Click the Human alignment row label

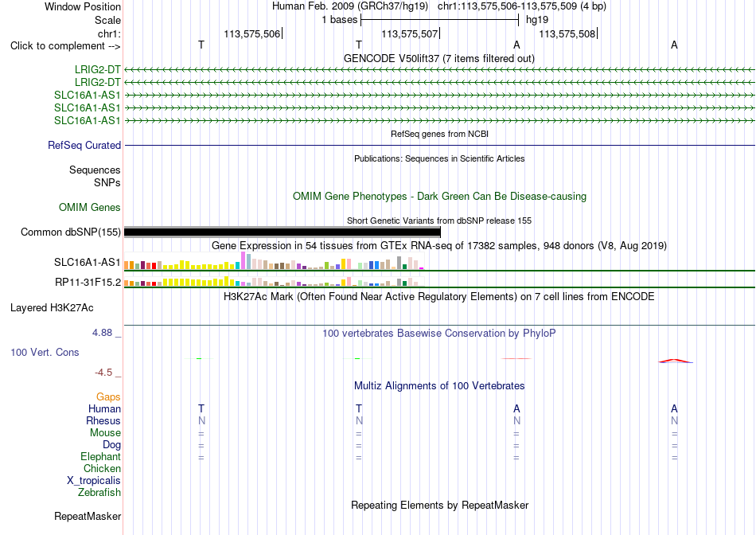coord(104,409)
